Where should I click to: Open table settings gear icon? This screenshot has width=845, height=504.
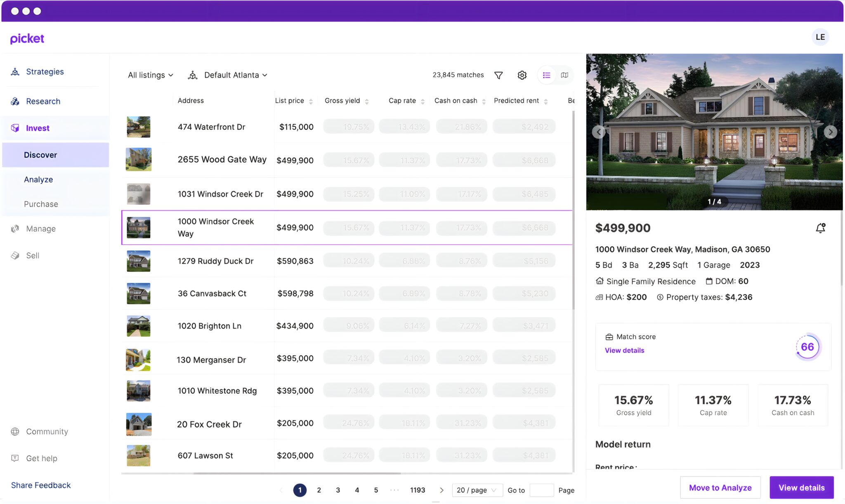coord(522,75)
